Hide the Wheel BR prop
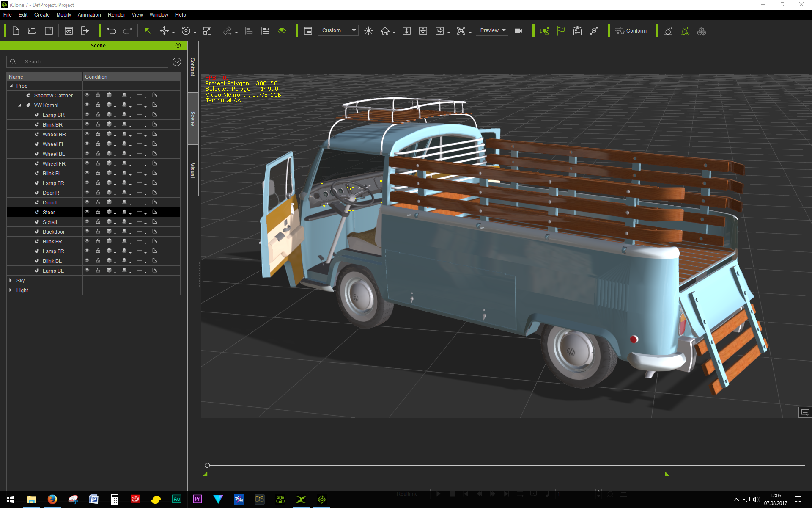 point(87,134)
